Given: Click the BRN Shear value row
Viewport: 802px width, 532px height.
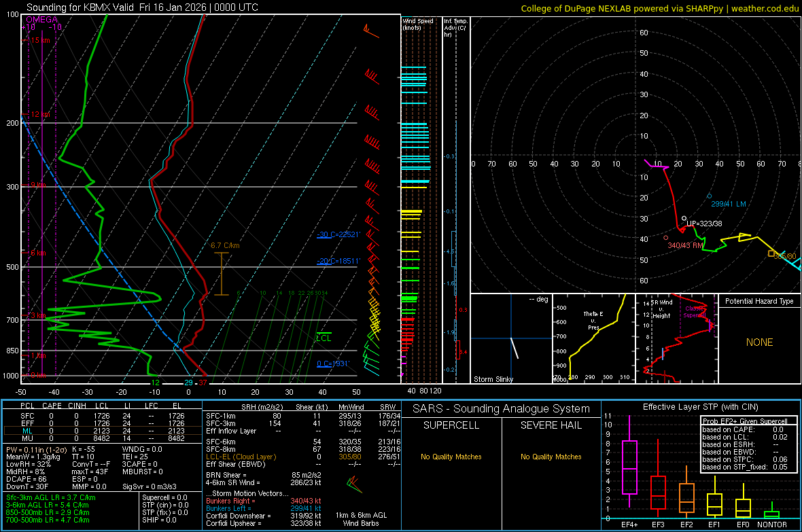Looking at the screenshot, I should click(264, 475).
